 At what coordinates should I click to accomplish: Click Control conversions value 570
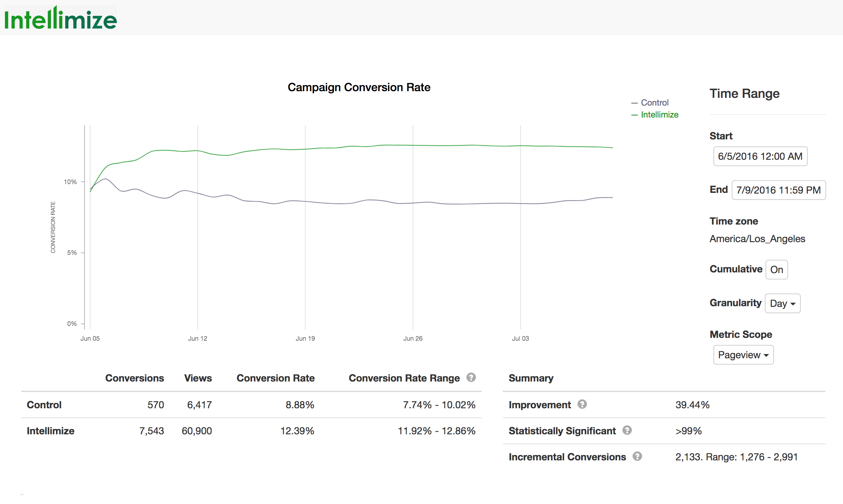pyautogui.click(x=156, y=405)
